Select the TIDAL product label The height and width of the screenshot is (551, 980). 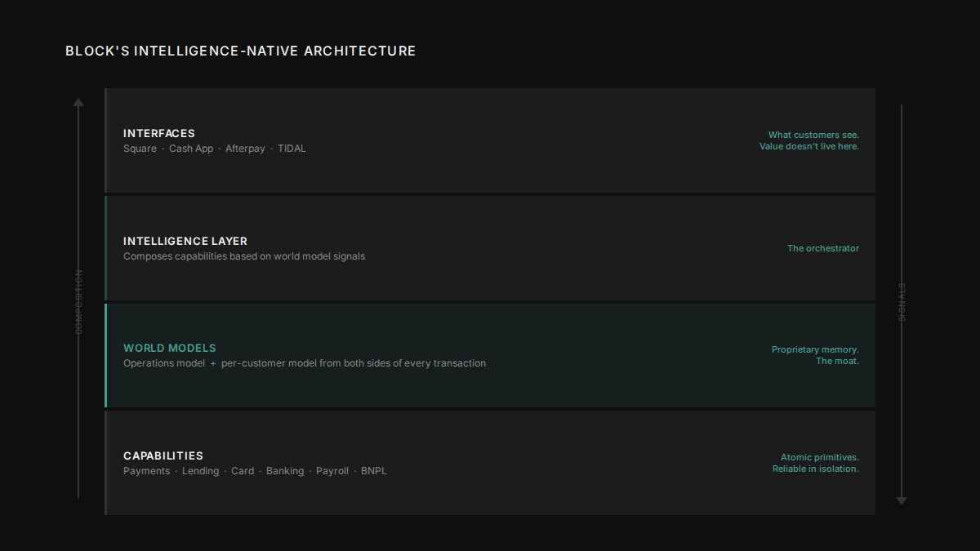click(x=292, y=148)
